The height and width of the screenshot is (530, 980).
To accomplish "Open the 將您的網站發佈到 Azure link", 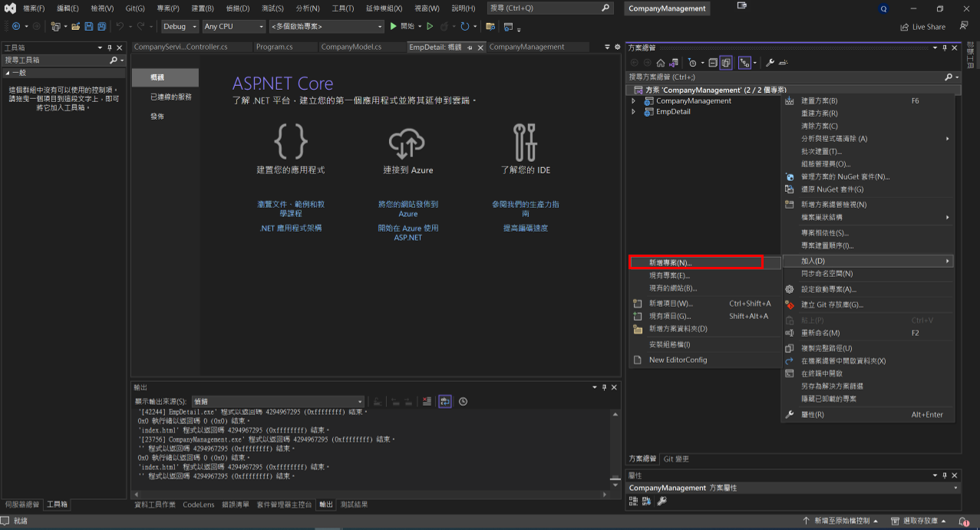I will [408, 209].
